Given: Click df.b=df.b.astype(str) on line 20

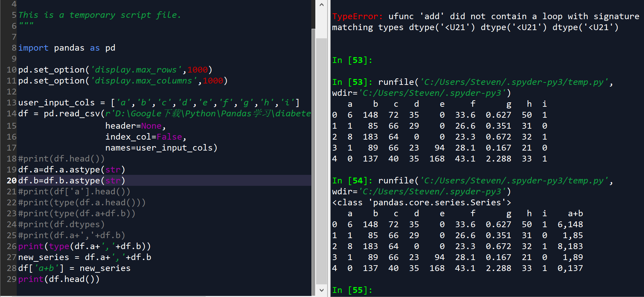Looking at the screenshot, I should tap(72, 181).
